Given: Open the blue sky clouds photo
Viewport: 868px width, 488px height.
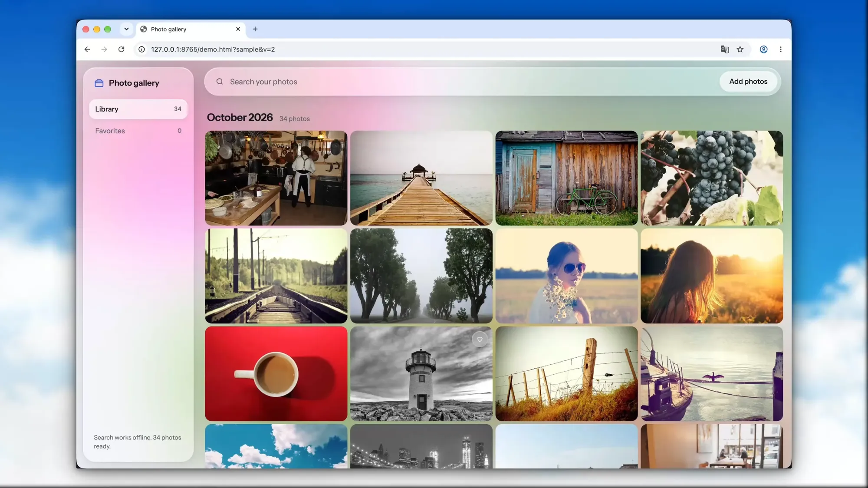Looking at the screenshot, I should [276, 446].
